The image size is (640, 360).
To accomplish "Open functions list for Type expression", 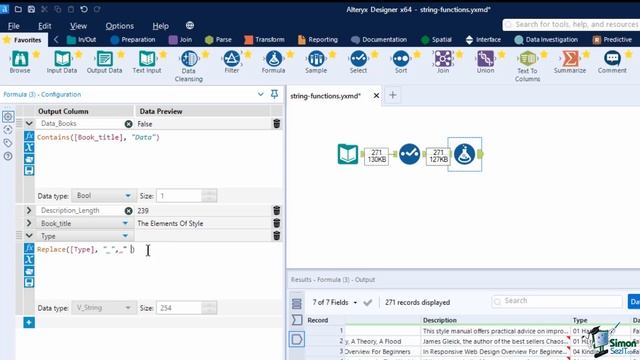I will [29, 248].
